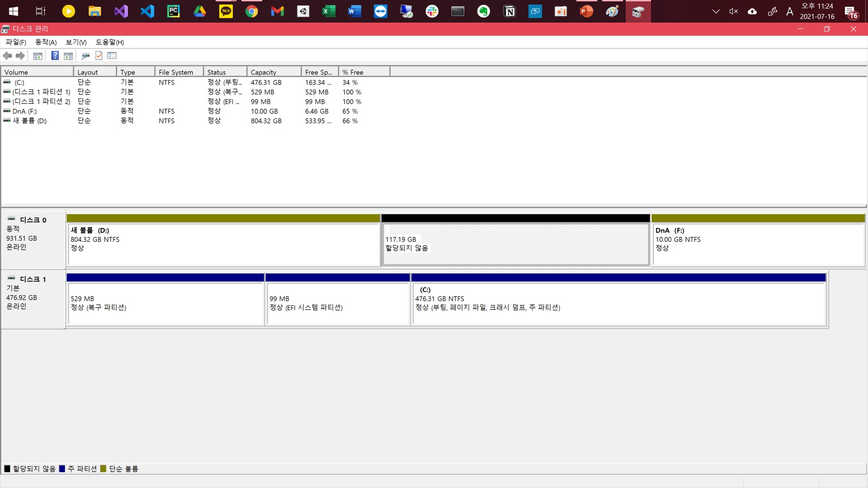Viewport: 868px width, 488px height.
Task: Click the rescan disks drive icon
Action: point(85,56)
